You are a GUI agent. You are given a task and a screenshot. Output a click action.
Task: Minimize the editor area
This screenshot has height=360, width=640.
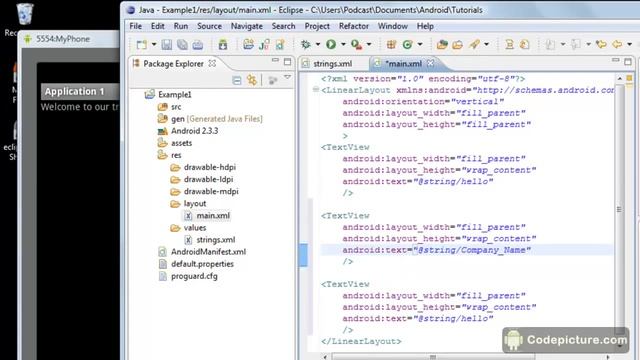tap(616, 61)
